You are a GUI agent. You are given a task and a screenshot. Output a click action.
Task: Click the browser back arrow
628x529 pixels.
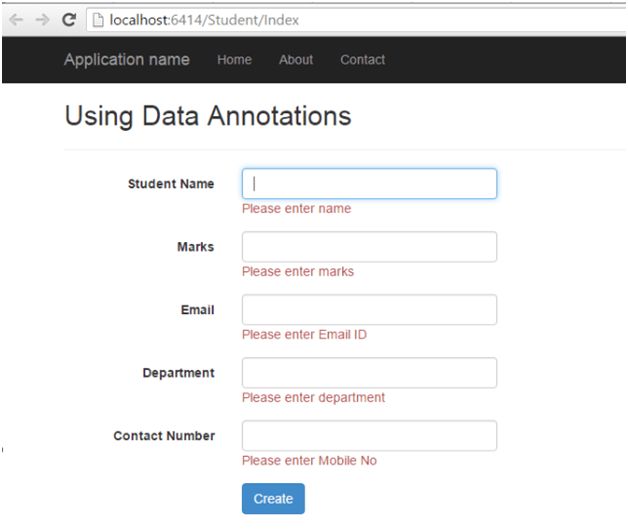(16, 19)
